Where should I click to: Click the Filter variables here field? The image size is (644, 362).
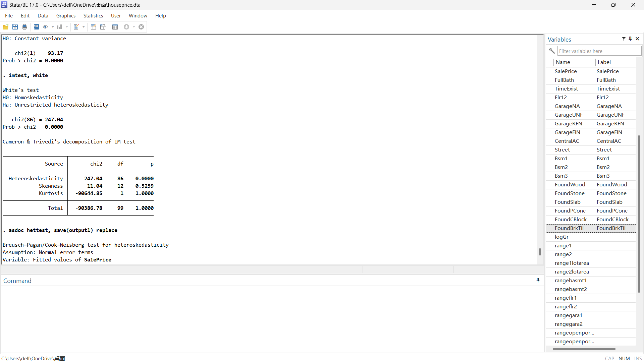599,51
